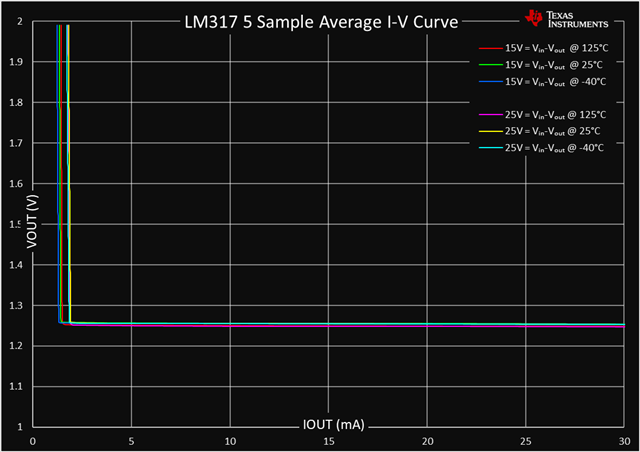Screen dimensions: 640x452
Task: Click the x-axis tick value 20
Action: point(427,441)
